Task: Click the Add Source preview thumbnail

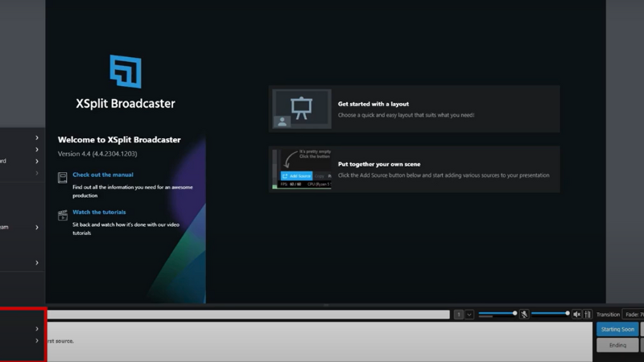Action: [301, 169]
